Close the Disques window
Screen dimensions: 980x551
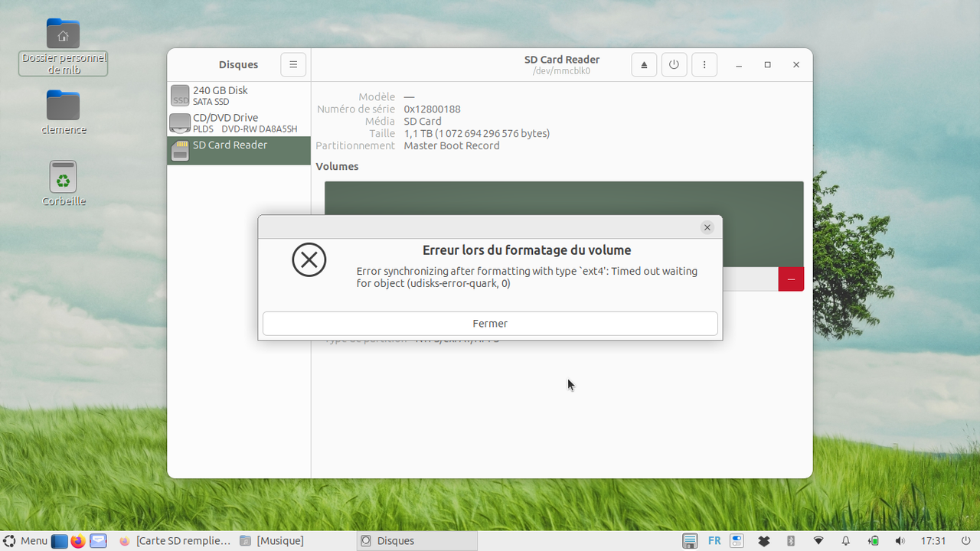coord(796,65)
